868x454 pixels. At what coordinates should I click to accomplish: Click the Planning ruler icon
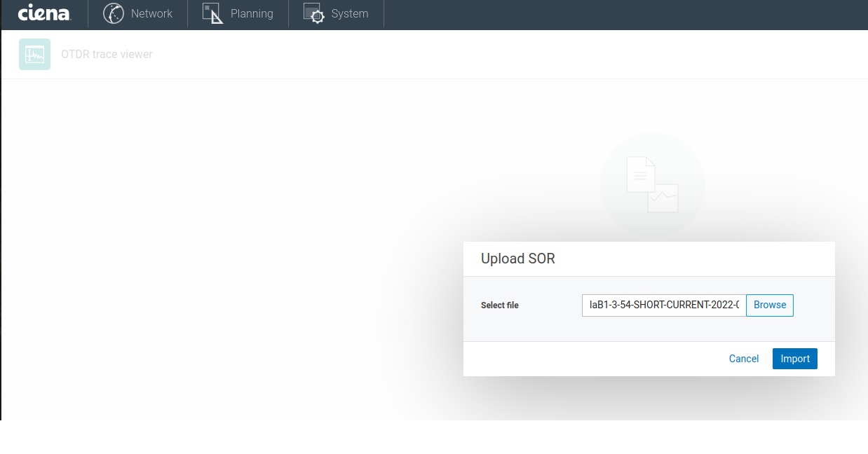point(212,13)
